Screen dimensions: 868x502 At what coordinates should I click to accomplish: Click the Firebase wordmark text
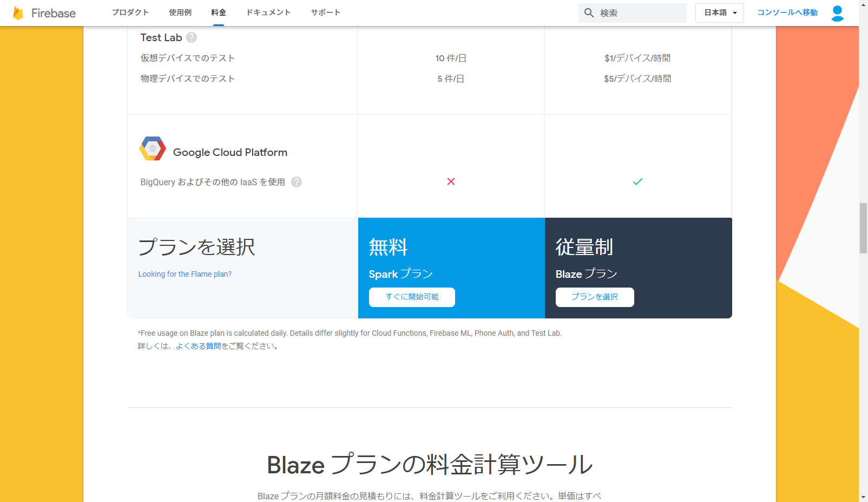pos(54,13)
